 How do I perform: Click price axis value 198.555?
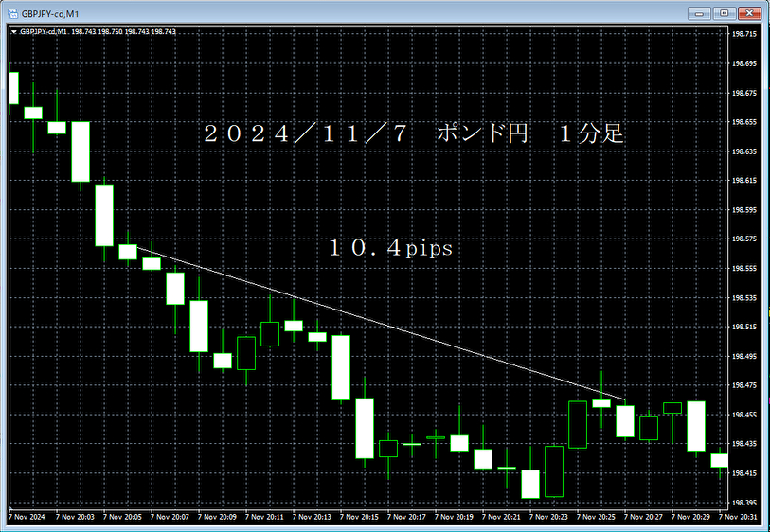744,268
